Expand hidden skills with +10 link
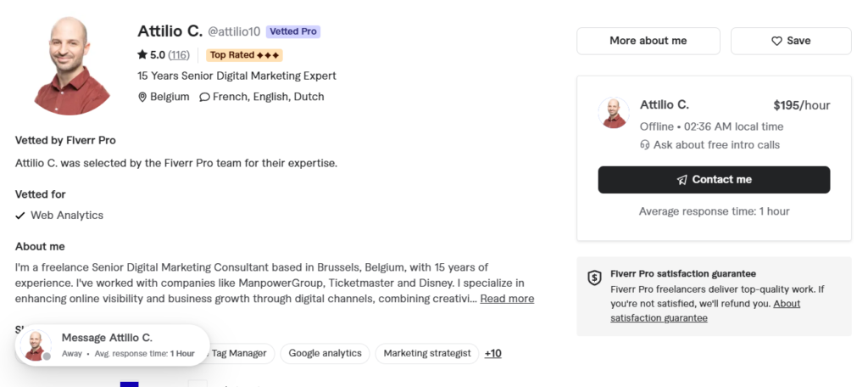The height and width of the screenshot is (387, 868). click(x=492, y=353)
